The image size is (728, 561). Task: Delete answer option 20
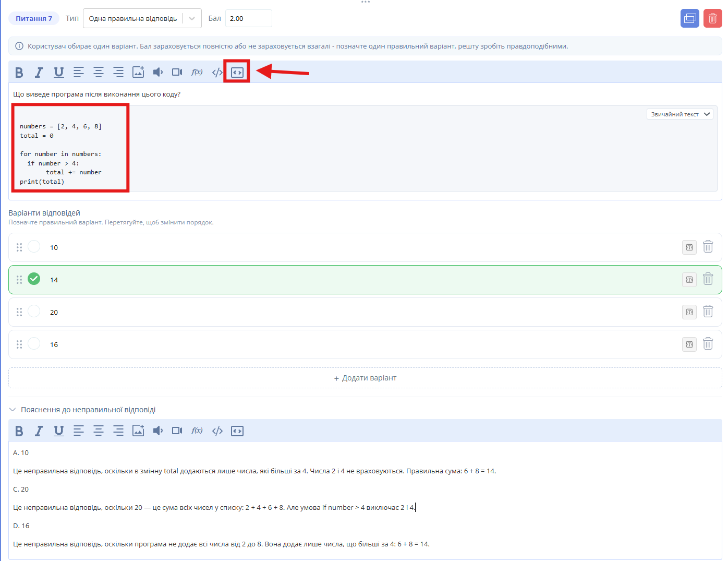708,312
